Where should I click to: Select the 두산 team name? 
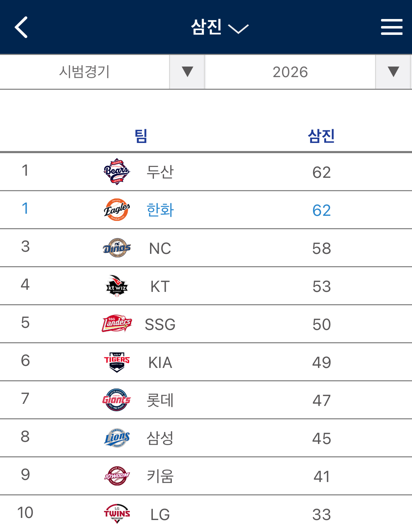(160, 172)
